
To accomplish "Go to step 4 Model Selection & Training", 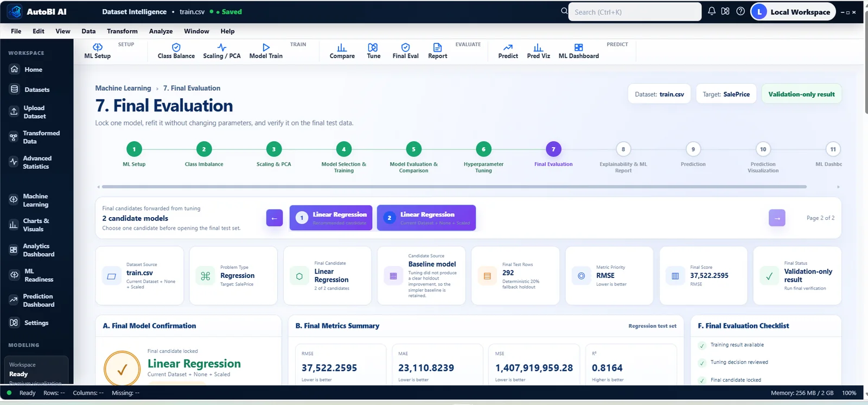I will coord(343,149).
